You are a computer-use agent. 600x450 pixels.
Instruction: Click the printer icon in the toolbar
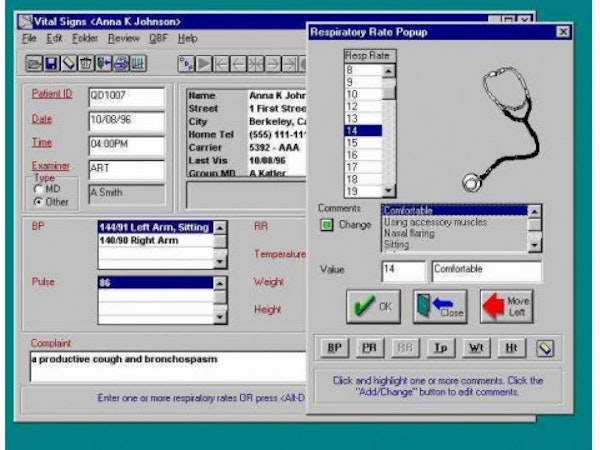pos(121,64)
